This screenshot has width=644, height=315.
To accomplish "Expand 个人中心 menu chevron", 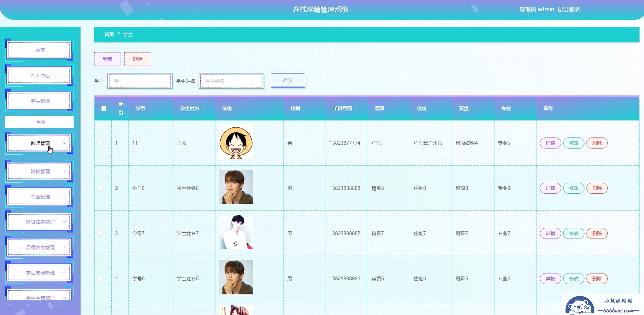I will click(x=64, y=75).
